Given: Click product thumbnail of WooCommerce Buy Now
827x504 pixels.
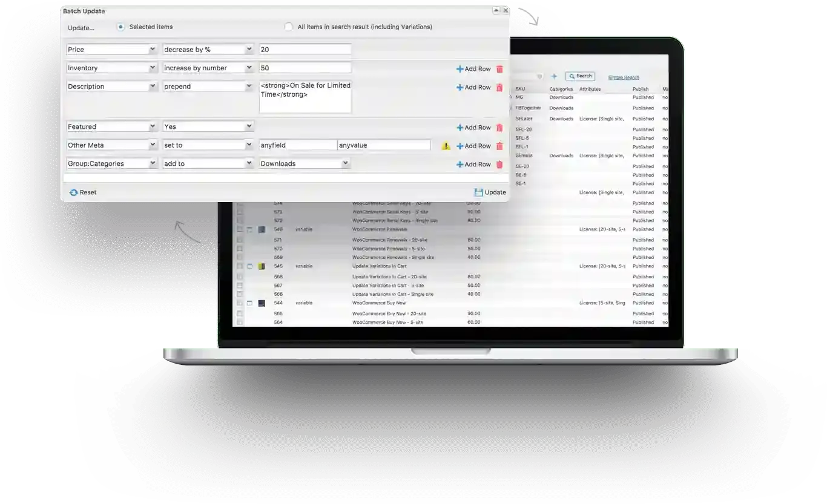Looking at the screenshot, I should (x=262, y=303).
